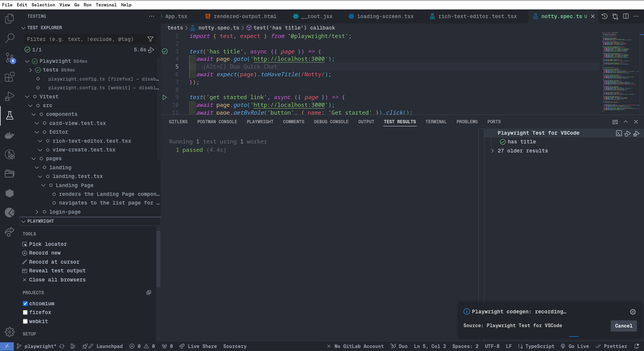Open codegen notification settings gear

click(633, 312)
